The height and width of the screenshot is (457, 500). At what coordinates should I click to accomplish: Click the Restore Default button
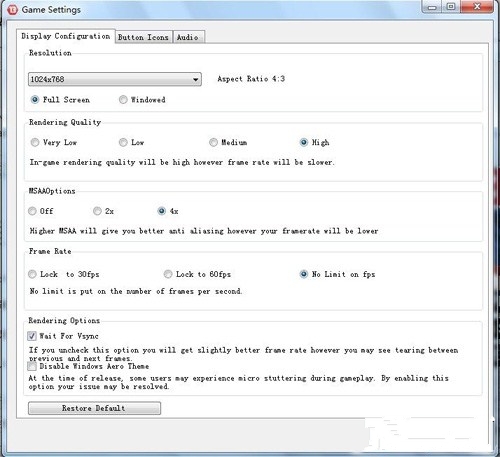[94, 408]
